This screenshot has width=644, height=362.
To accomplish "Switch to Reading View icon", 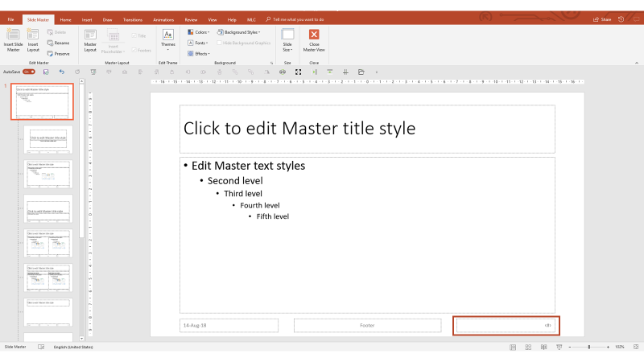I will [x=544, y=348].
